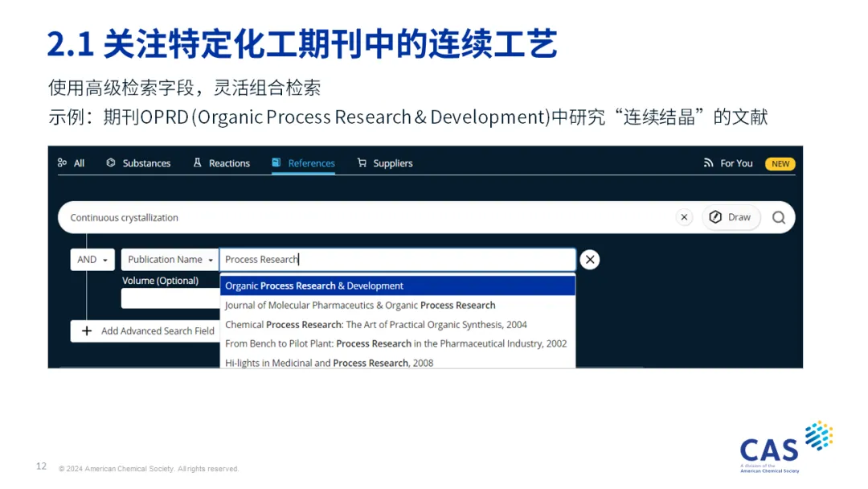Choose Hi-lights in Medicinal and Process Research
The image size is (868, 489).
pyautogui.click(x=398, y=362)
